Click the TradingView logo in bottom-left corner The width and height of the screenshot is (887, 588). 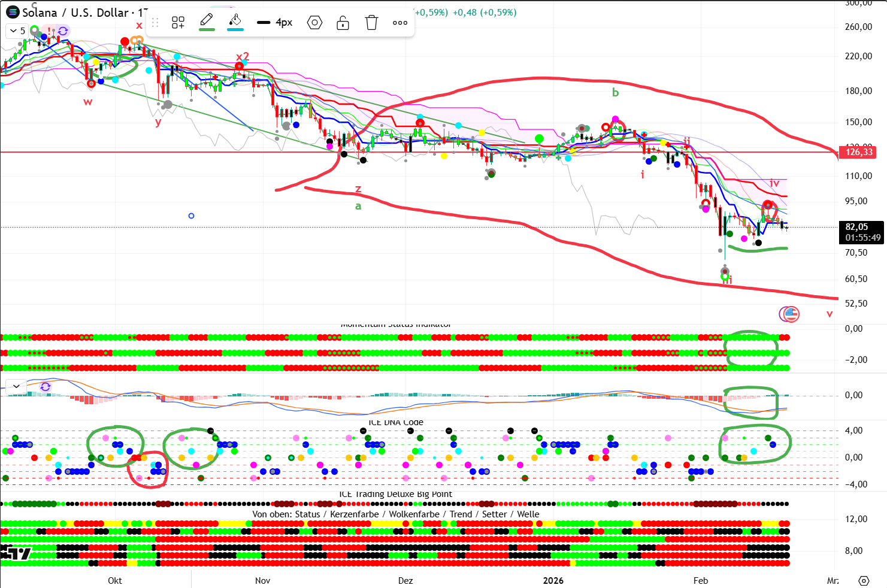[x=16, y=553]
